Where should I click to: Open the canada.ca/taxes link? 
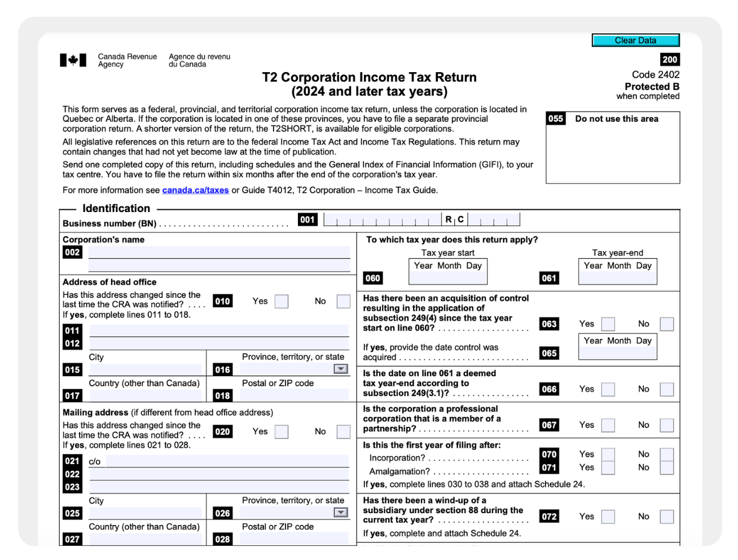tap(195, 190)
